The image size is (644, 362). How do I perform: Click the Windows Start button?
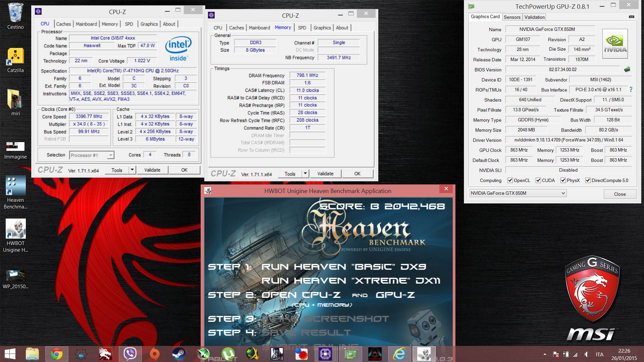tap(10, 354)
